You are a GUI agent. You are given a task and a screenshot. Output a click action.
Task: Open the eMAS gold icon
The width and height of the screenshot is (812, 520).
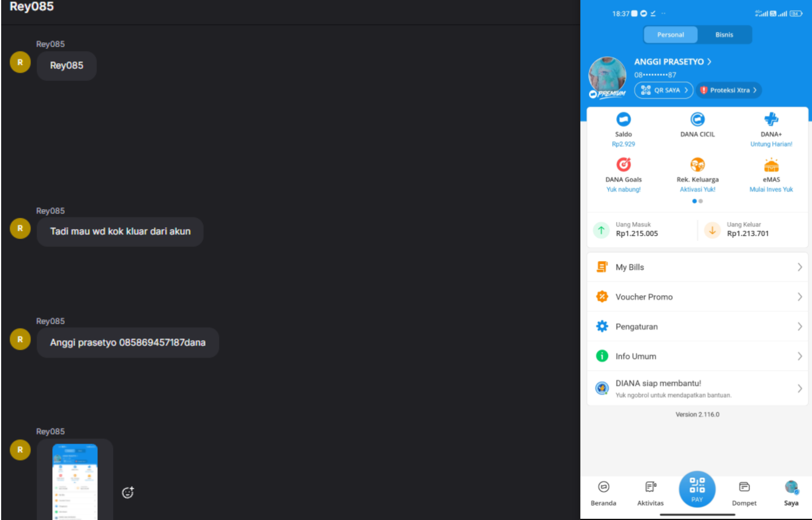[771, 165]
